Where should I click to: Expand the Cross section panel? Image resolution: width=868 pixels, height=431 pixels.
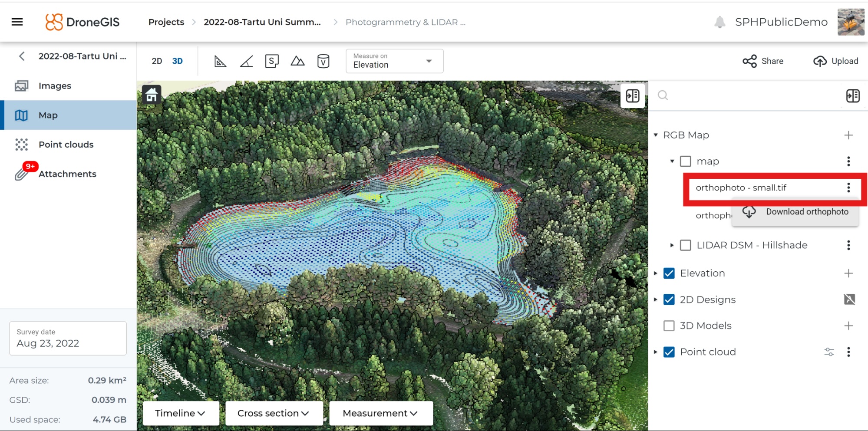tap(274, 413)
